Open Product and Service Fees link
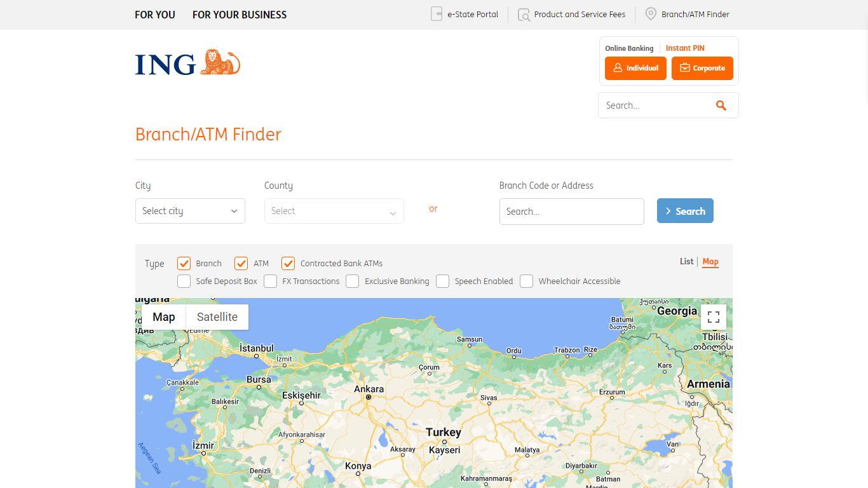Screen dimensions: 868x488 coord(580,14)
